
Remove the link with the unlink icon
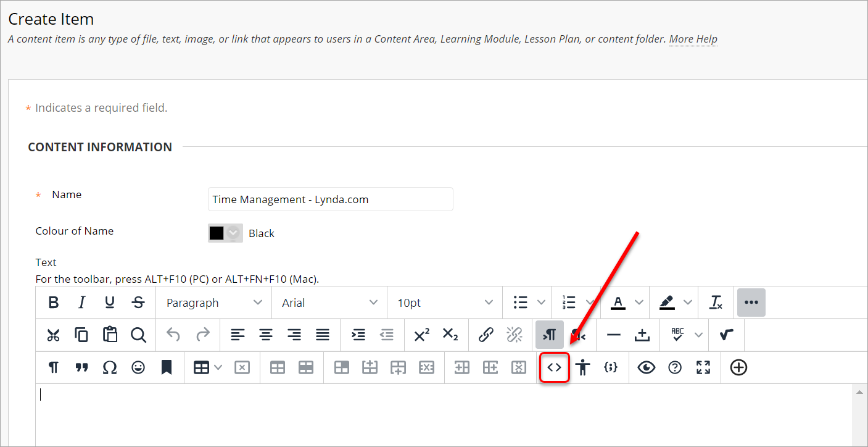coord(515,335)
